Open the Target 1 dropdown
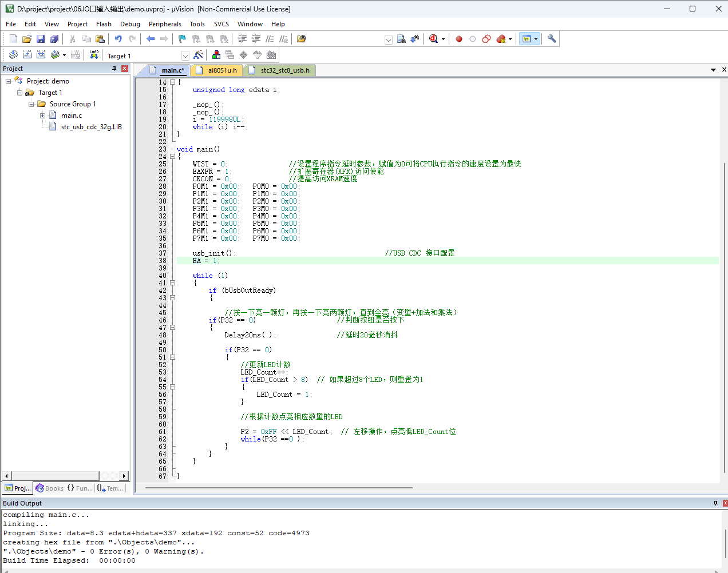 [185, 55]
